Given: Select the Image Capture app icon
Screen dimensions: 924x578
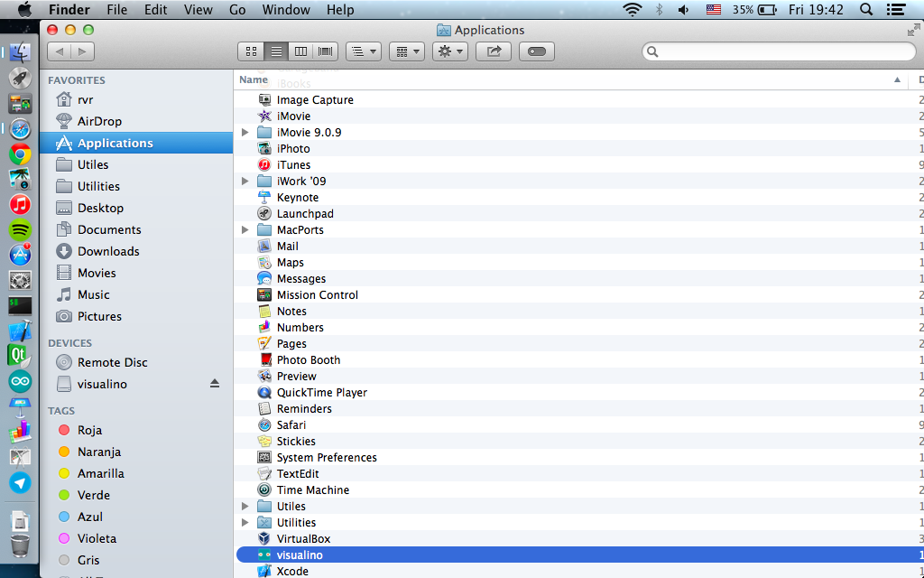Looking at the screenshot, I should [264, 99].
